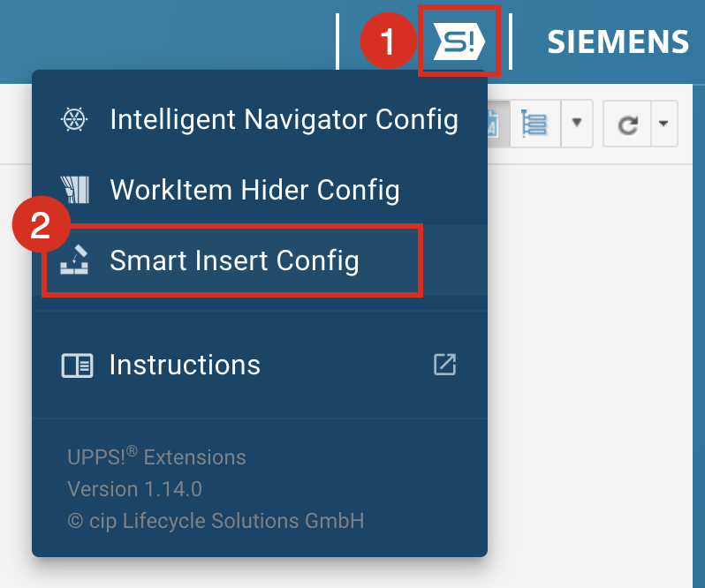
Task: Click the Smart Insert brick icon
Action: pyautogui.click(x=74, y=260)
